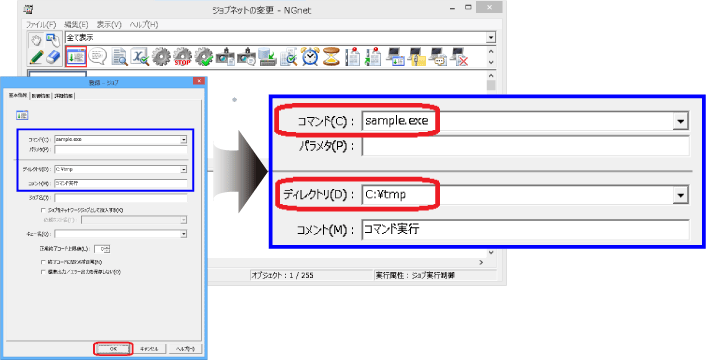The width and height of the screenshot is (706, 360).
Task: Choose the green pencil draw tool
Action: pos(36,57)
